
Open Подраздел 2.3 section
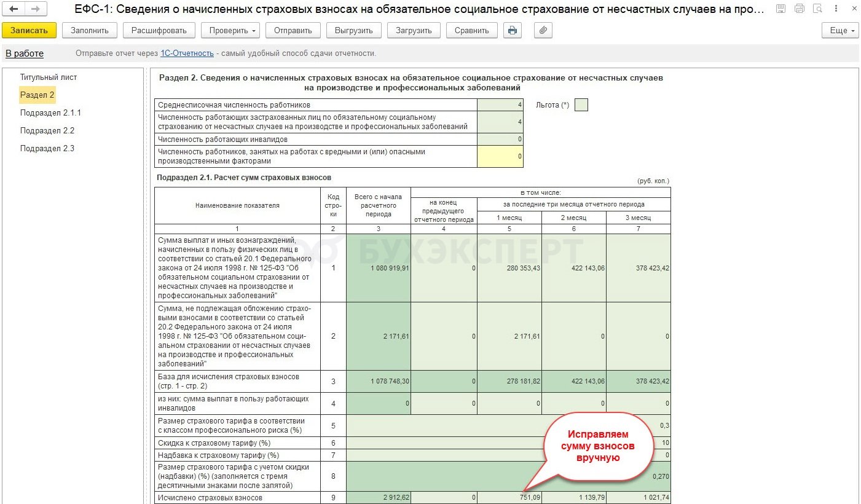(47, 149)
